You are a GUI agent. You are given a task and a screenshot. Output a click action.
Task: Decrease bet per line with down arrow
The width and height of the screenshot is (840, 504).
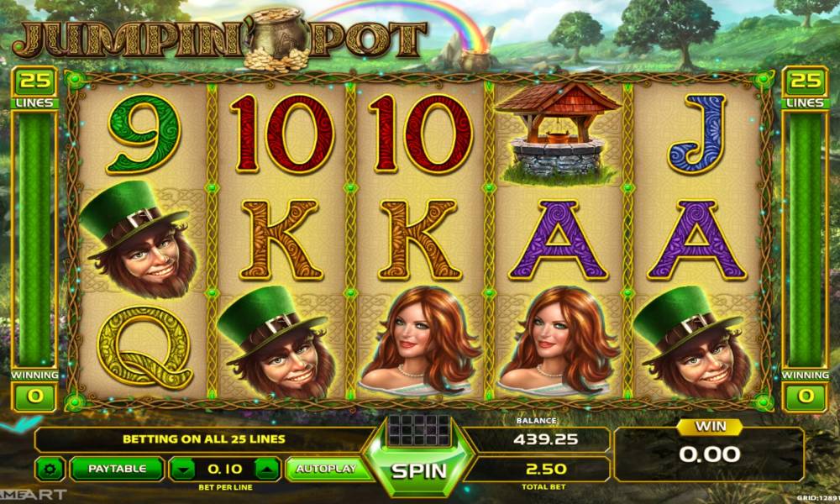click(x=183, y=470)
